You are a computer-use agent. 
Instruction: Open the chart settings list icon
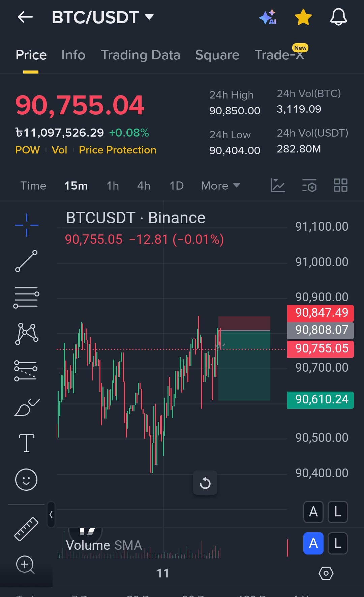[x=309, y=186]
